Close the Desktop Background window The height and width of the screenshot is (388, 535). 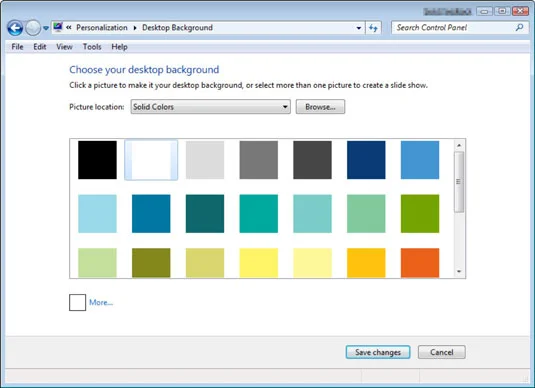520,11
